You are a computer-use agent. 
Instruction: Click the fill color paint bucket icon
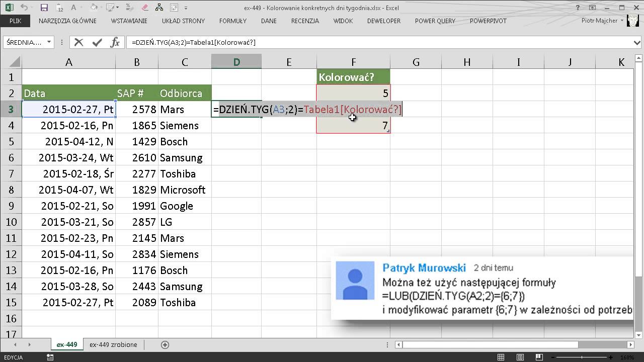(x=94, y=8)
